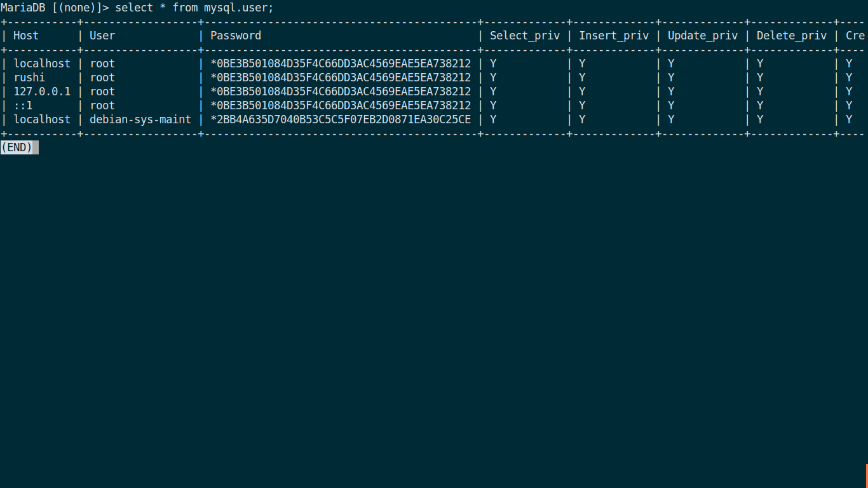Click the Delete_priv column header
This screenshot has height=488, width=868.
coord(792,36)
